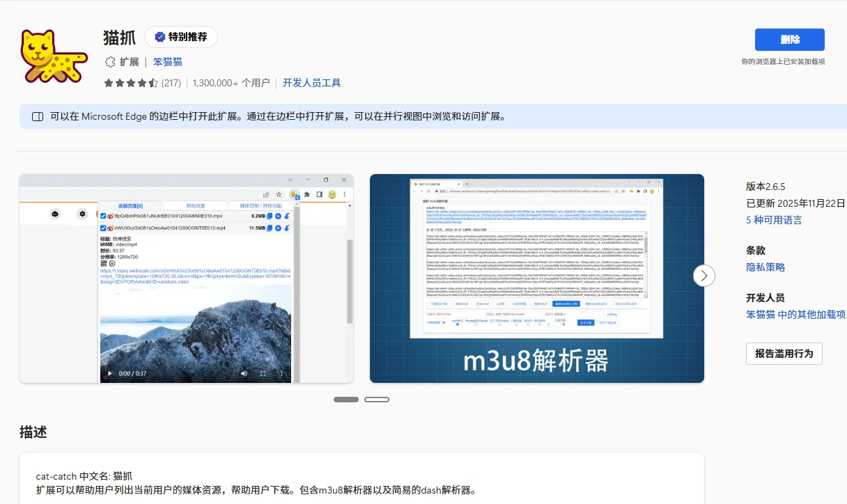Mute the video with the speaker icon
The height and width of the screenshot is (504, 847).
(244, 373)
